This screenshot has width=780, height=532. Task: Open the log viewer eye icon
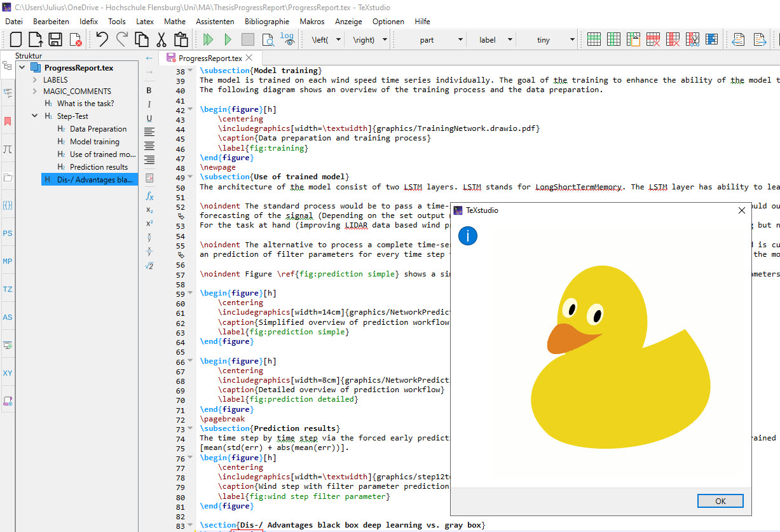coord(288,39)
